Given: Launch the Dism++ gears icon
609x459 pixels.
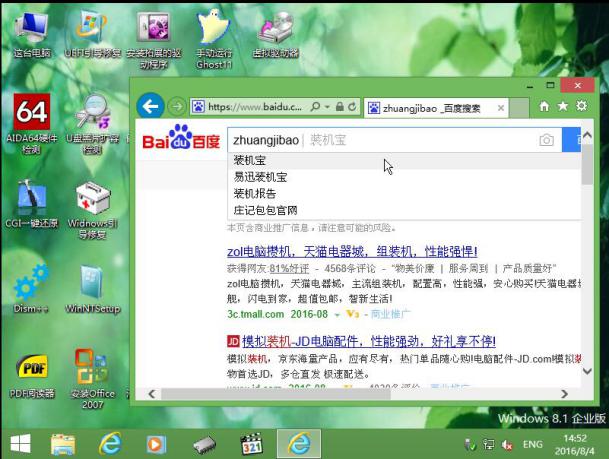Looking at the screenshot, I should click(31, 288).
